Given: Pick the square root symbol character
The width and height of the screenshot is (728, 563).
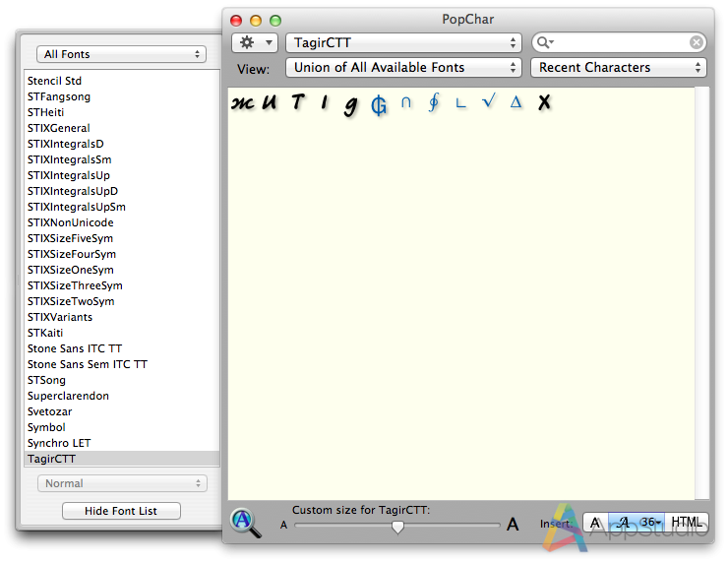Looking at the screenshot, I should tap(488, 102).
